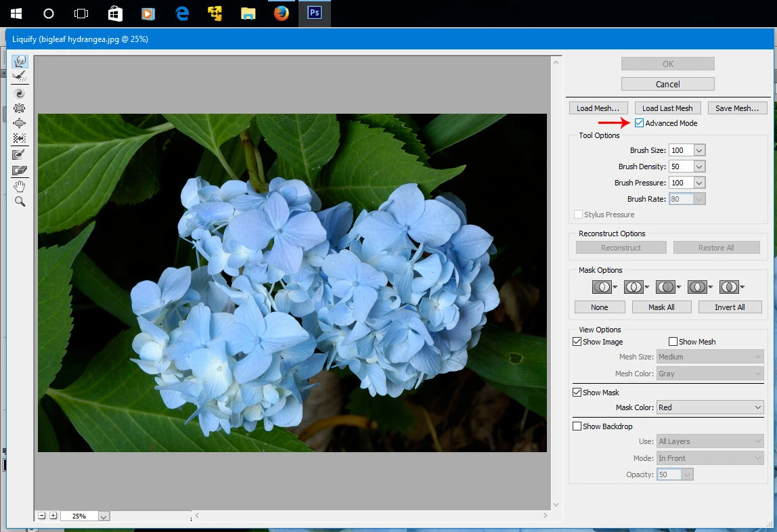
Task: Open Cortana circle in taskbar
Action: 49,14
